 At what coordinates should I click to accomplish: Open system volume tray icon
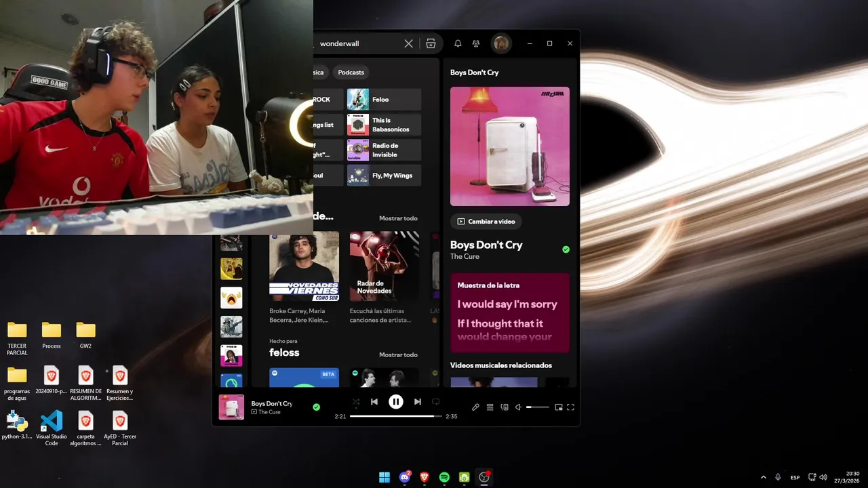pos(823,477)
